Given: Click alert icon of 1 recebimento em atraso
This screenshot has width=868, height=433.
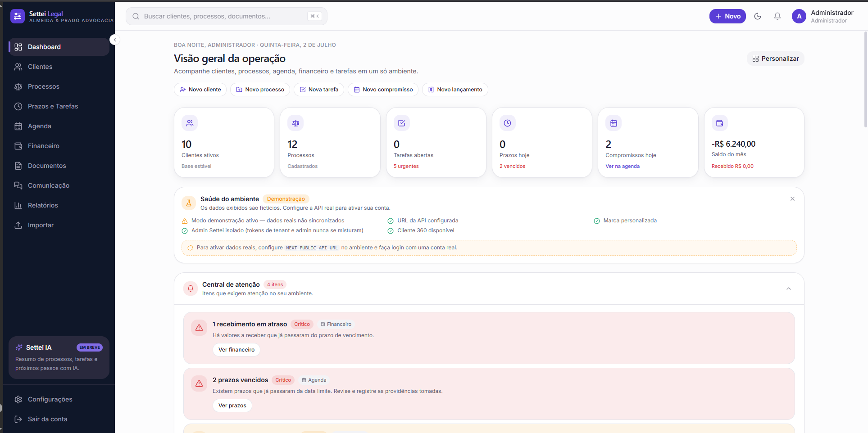Looking at the screenshot, I should click(199, 328).
